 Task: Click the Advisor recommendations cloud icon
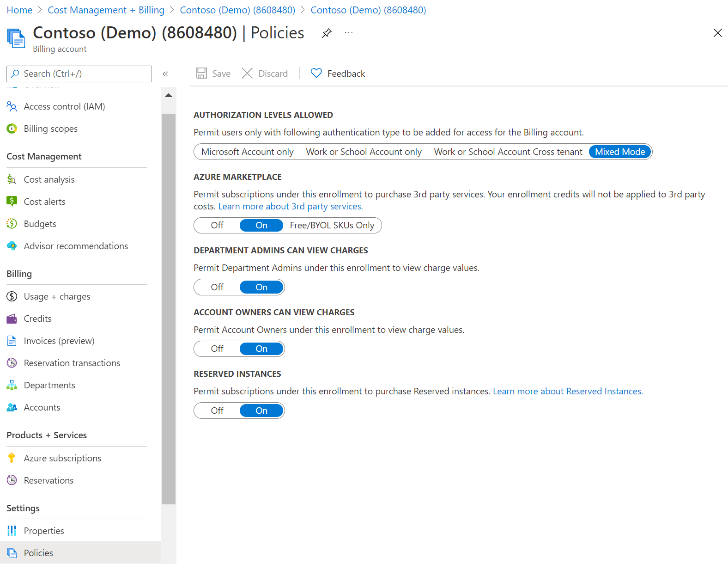[x=12, y=246]
